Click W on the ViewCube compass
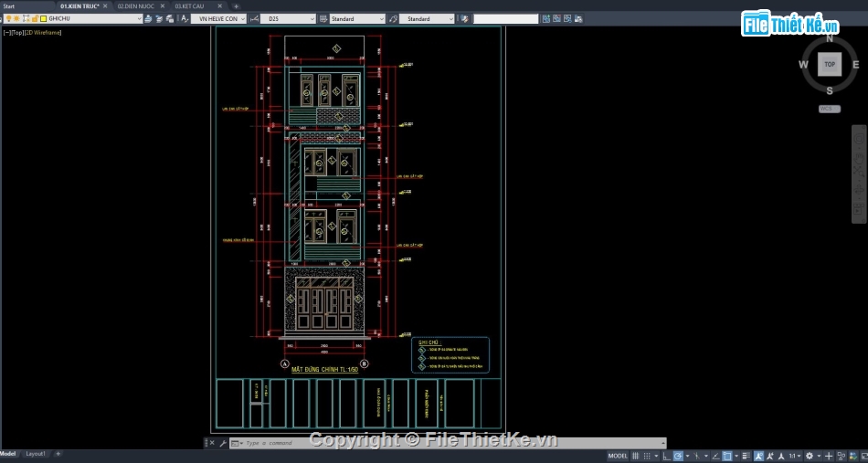The image size is (868, 463). click(803, 65)
